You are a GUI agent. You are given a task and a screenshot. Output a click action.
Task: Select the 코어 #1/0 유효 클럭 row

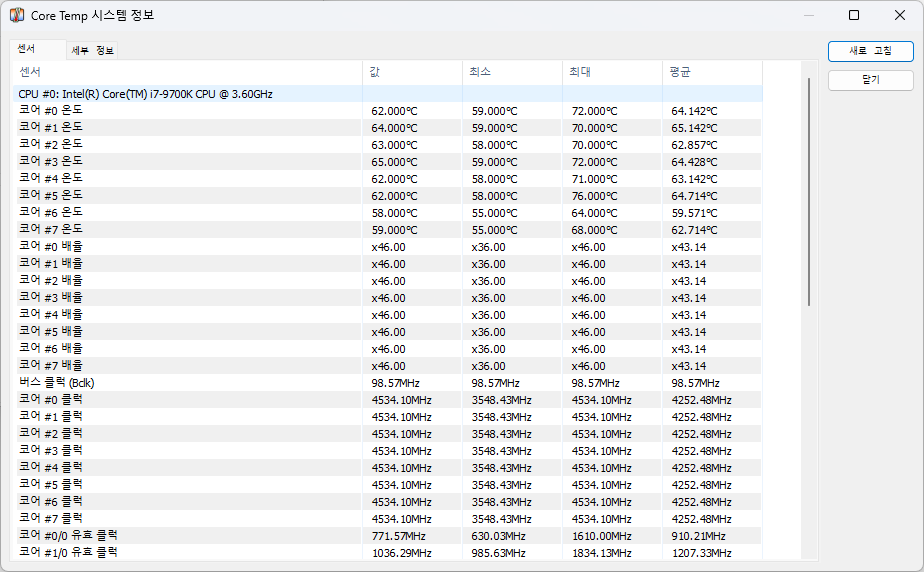point(387,553)
